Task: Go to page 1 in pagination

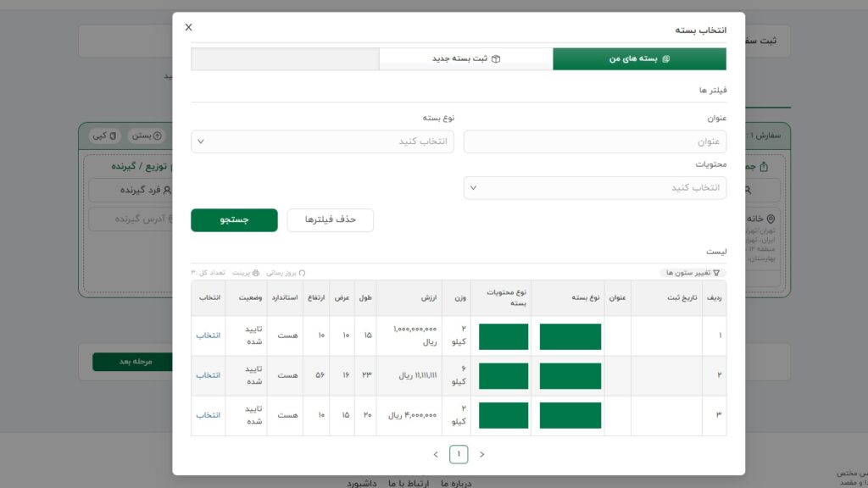Action: coord(459,454)
